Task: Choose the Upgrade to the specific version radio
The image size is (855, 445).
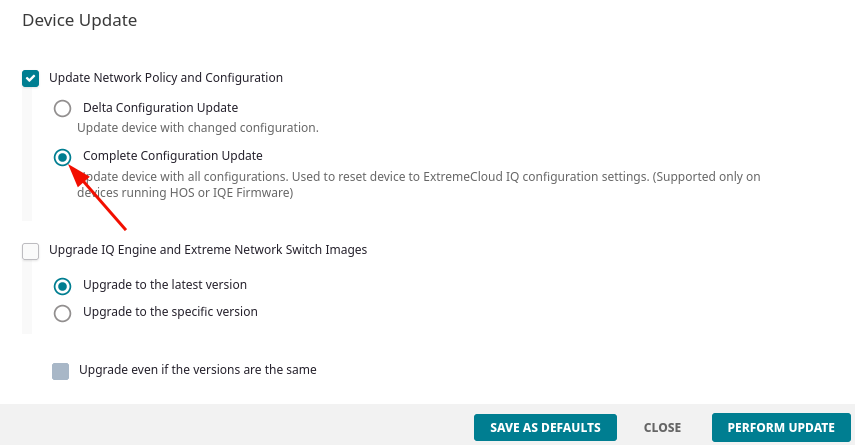Action: [63, 313]
